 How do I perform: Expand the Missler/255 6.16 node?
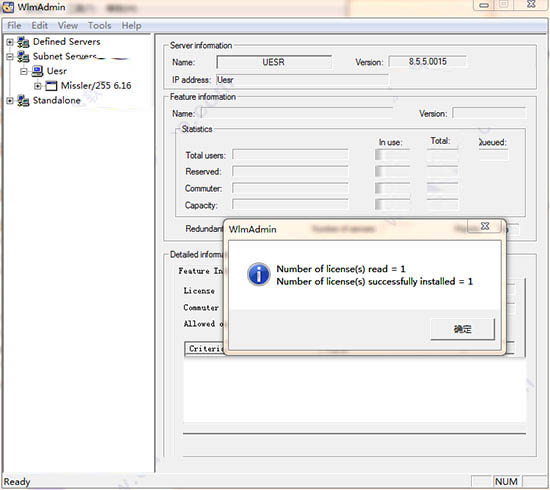38,86
